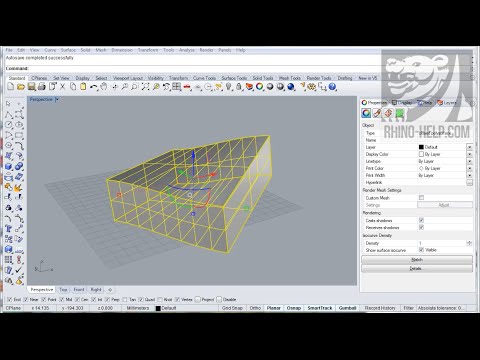Click the Print icon in toolbar
This screenshot has width=480, height=360.
click(x=42, y=87)
